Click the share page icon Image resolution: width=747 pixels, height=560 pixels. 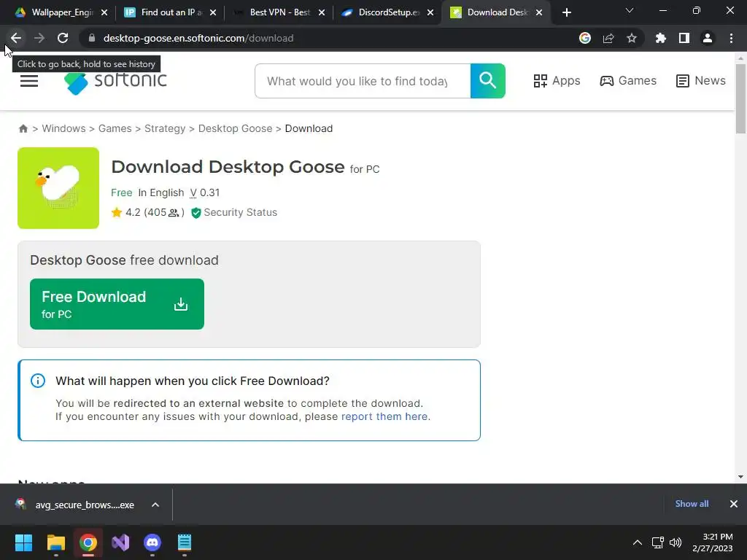click(x=608, y=38)
